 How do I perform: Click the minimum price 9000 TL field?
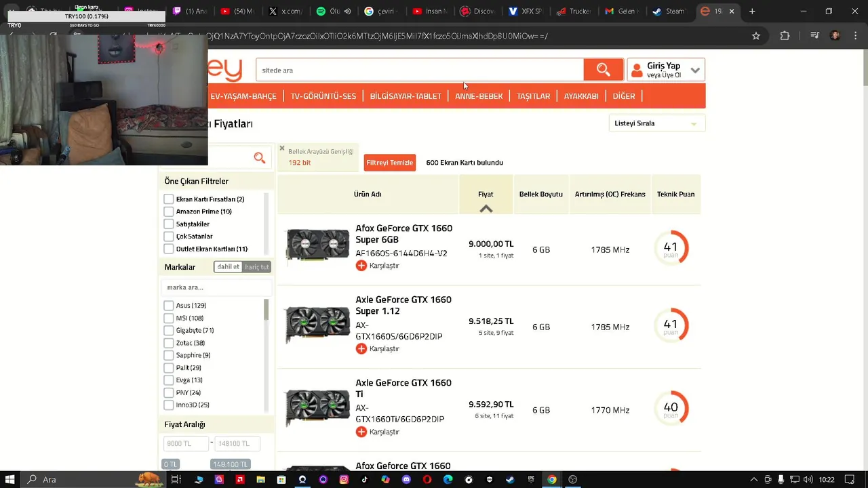[186, 443]
